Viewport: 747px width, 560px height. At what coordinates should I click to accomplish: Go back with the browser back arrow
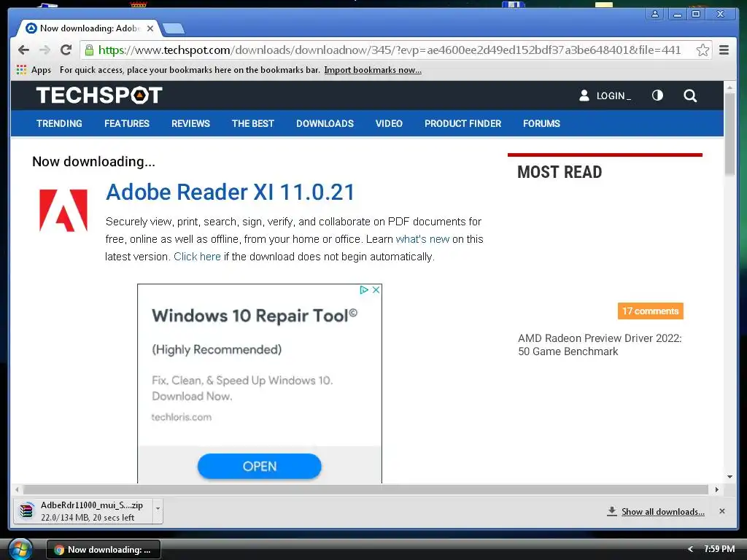pos(23,50)
